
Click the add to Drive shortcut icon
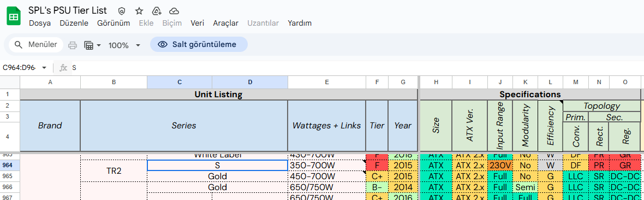click(x=156, y=11)
